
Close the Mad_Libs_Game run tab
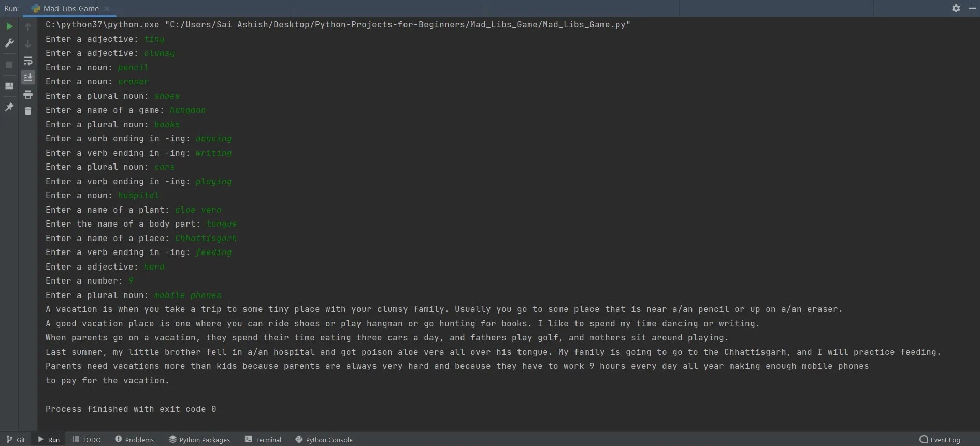(x=107, y=9)
